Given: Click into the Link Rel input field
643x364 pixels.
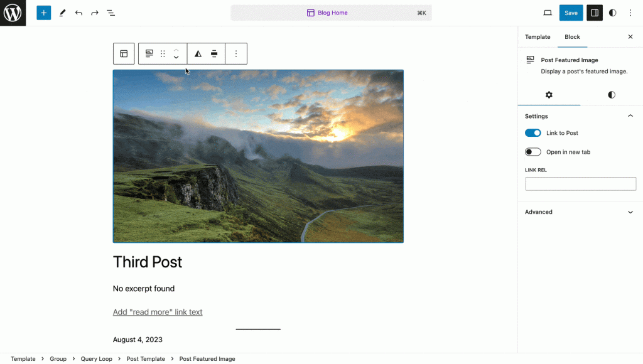Looking at the screenshot, I should pyautogui.click(x=580, y=184).
